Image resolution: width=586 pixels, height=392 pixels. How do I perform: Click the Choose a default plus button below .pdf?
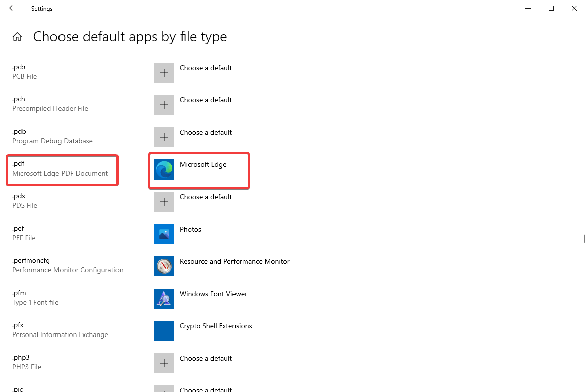pos(164,202)
